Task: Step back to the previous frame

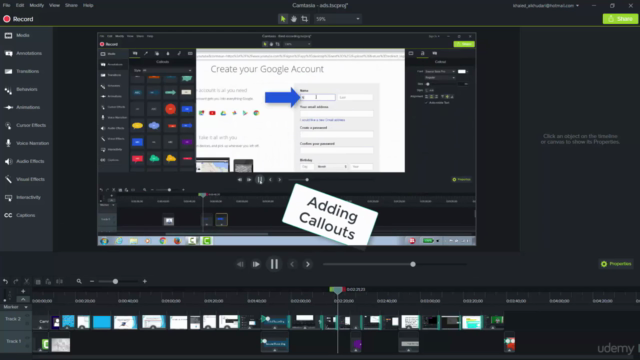Action: pyautogui.click(x=240, y=264)
